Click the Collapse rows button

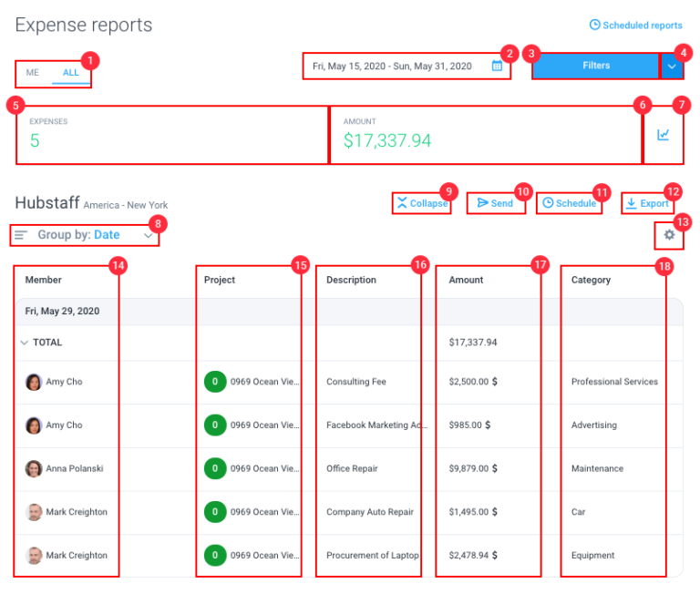coord(422,203)
